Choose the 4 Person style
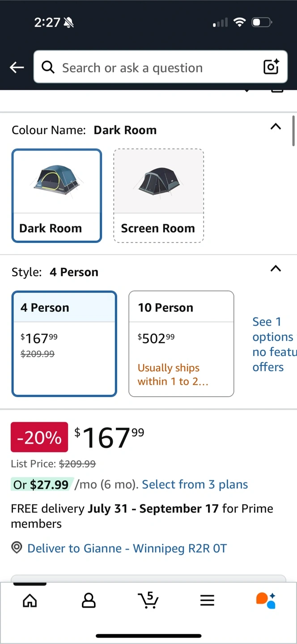 tap(64, 343)
